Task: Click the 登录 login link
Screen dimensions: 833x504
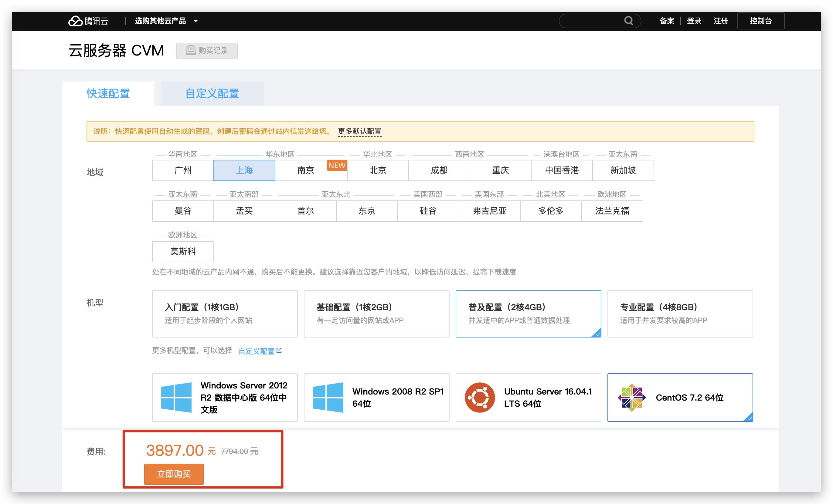Action: 694,21
